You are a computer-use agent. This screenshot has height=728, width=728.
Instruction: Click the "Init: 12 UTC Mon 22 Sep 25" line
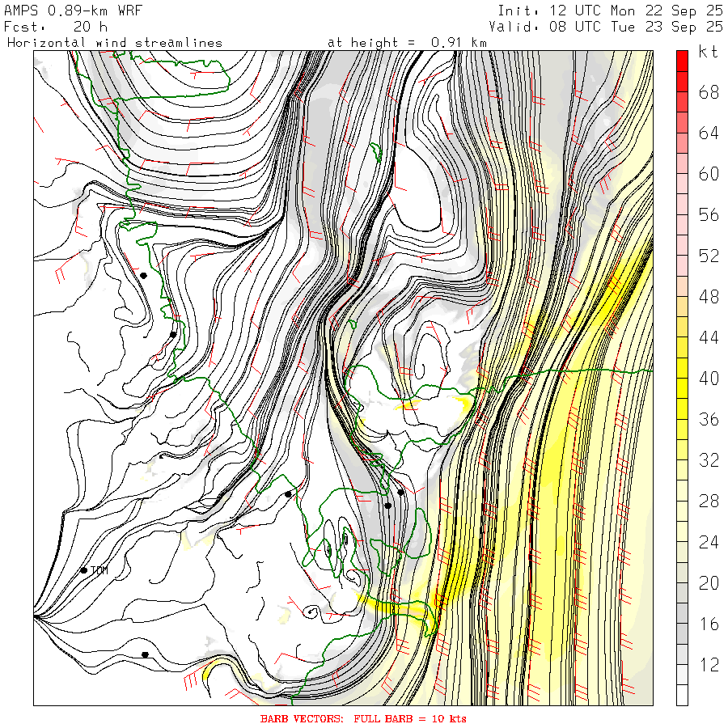tap(610, 11)
